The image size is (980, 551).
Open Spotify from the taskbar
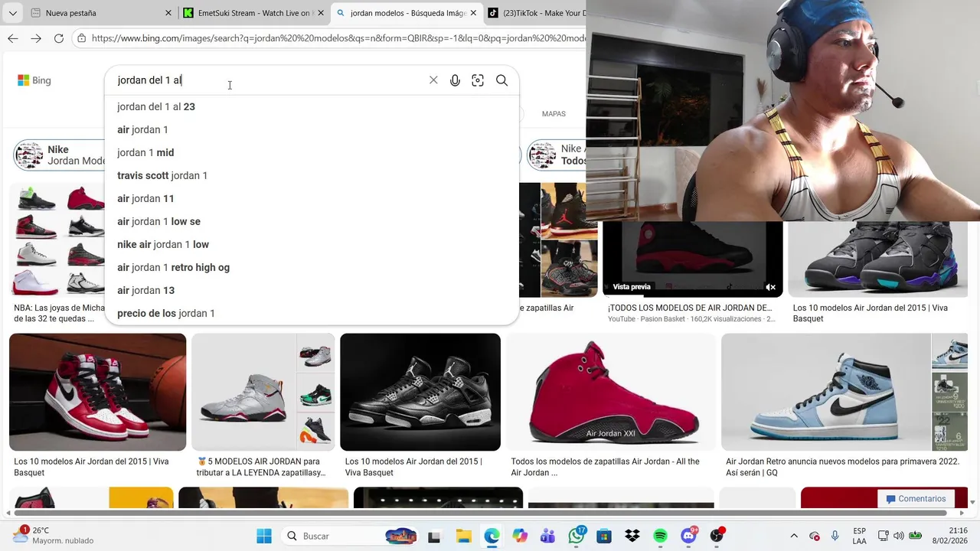pos(661,536)
